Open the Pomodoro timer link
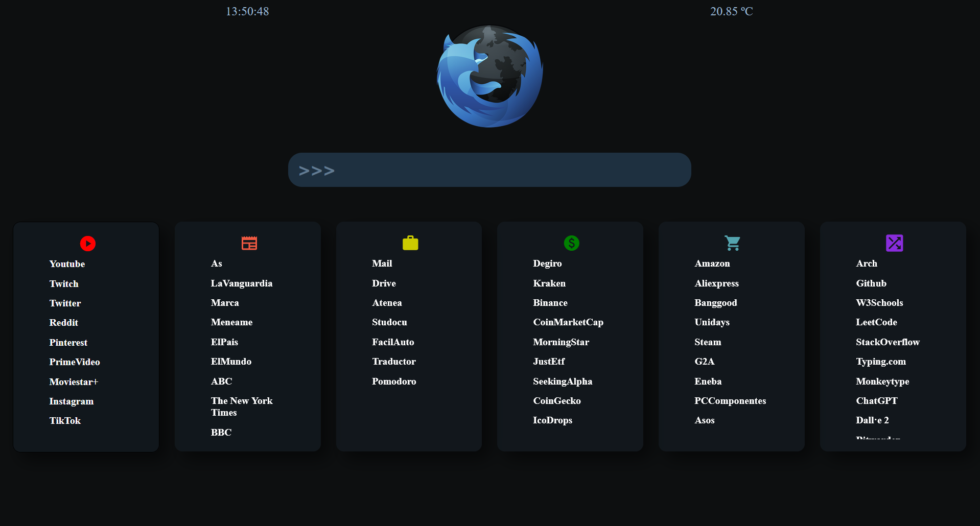The width and height of the screenshot is (980, 526). pos(394,381)
